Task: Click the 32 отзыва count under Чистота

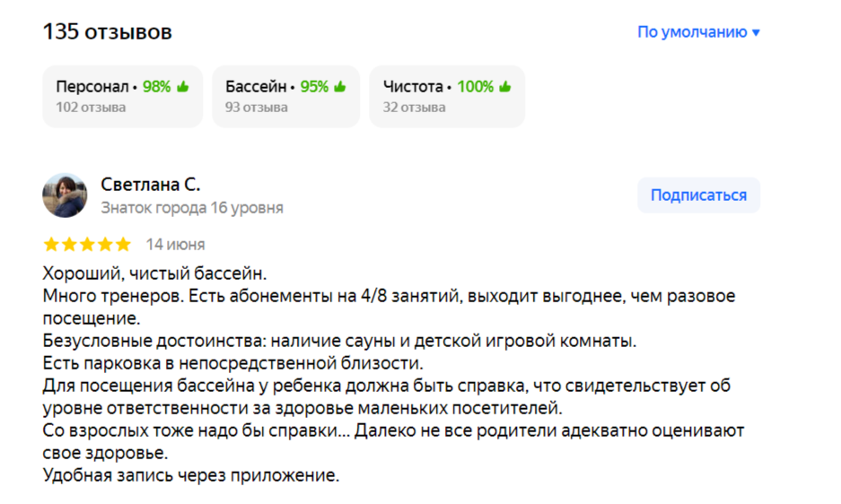Action: tap(414, 108)
